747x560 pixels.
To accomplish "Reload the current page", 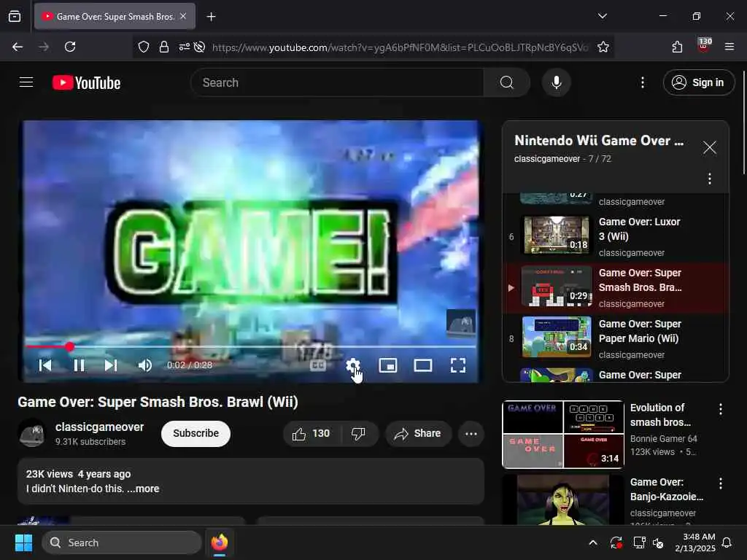I will pos(70,47).
